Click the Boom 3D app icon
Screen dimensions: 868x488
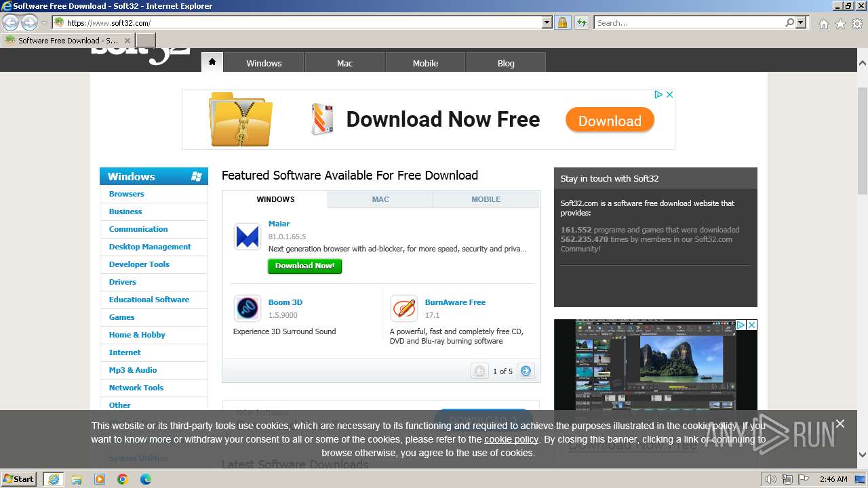(x=247, y=308)
